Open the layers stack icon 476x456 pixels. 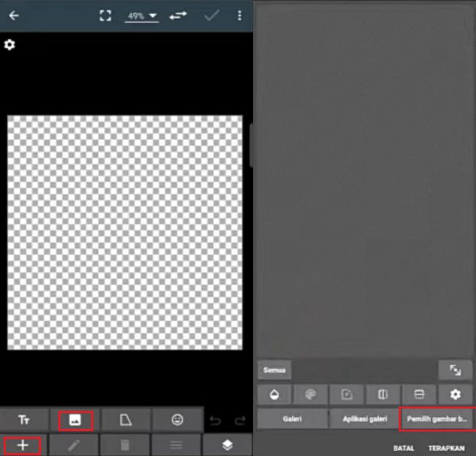227,445
